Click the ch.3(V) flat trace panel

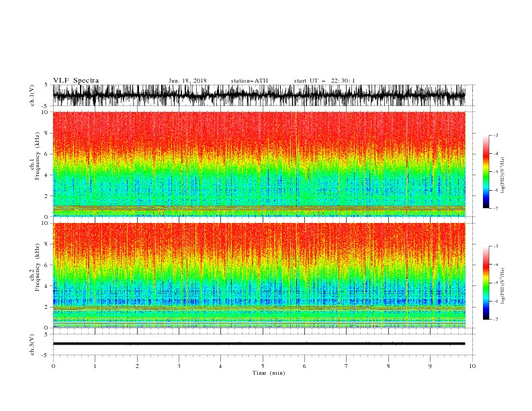coord(263,345)
